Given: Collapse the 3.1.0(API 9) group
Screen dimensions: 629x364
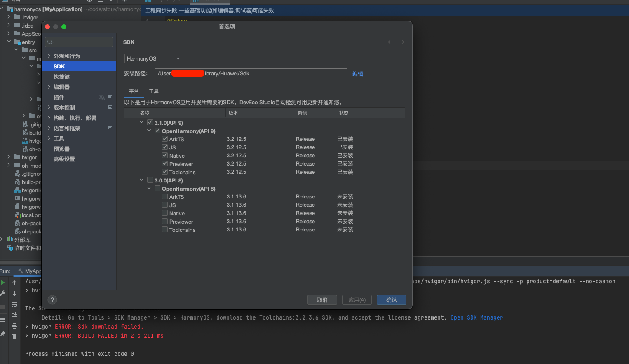Looking at the screenshot, I should click(x=142, y=122).
